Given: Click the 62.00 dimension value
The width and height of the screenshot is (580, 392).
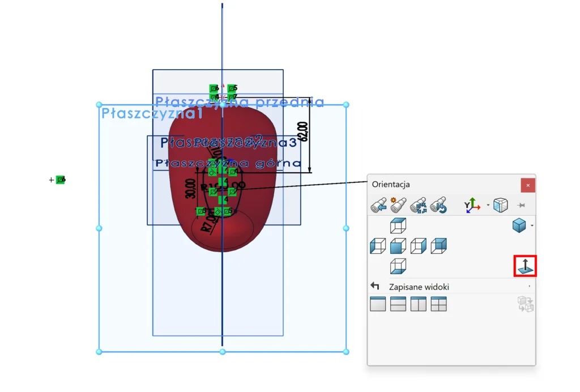Looking at the screenshot, I should pyautogui.click(x=304, y=131).
